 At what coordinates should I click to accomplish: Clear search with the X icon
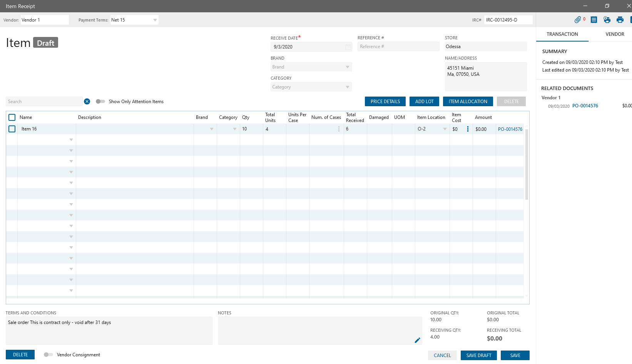[x=87, y=102]
